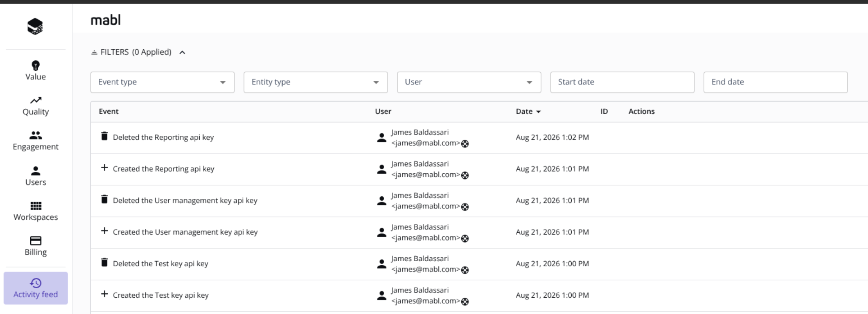
Task: Open the Engagement section
Action: coord(36,141)
